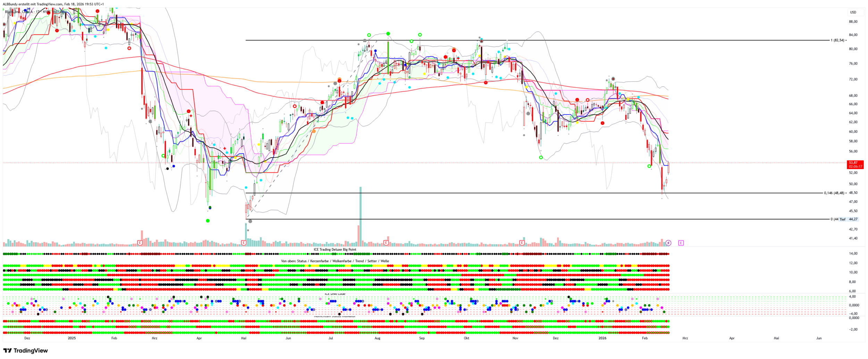
Task: Click the Status / Kerzenfarbe / Wolkenfarbe legend text
Action: (x=335, y=261)
